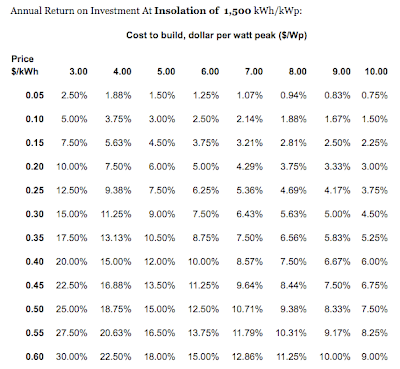The height and width of the screenshot is (369, 400).
Task: Click the 8.00 cost column header
Action: (x=297, y=72)
